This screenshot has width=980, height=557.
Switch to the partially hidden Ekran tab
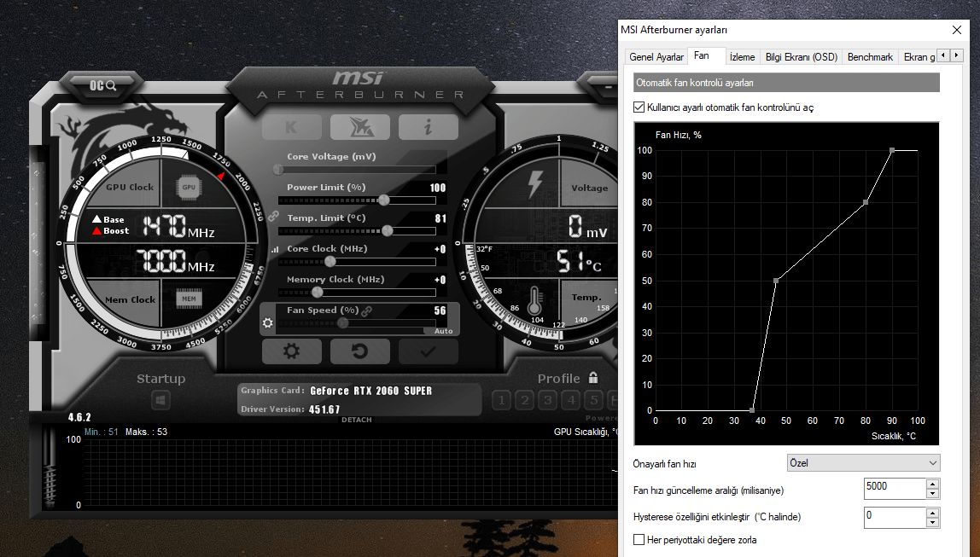pyautogui.click(x=919, y=57)
